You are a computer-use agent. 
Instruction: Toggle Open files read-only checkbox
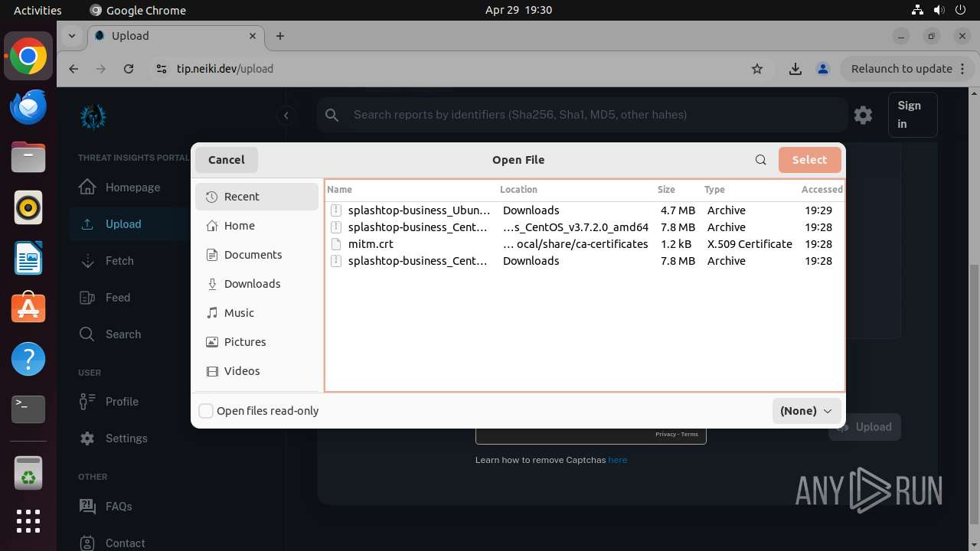[206, 411]
